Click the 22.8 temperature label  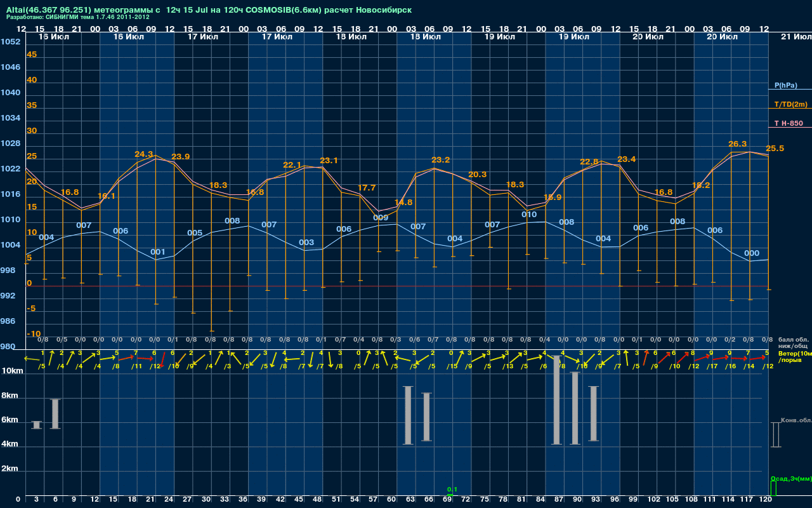coord(589,162)
